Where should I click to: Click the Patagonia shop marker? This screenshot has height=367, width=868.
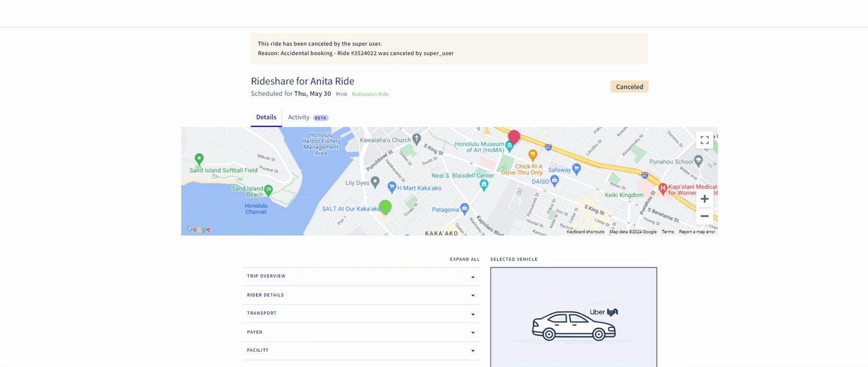click(x=464, y=208)
